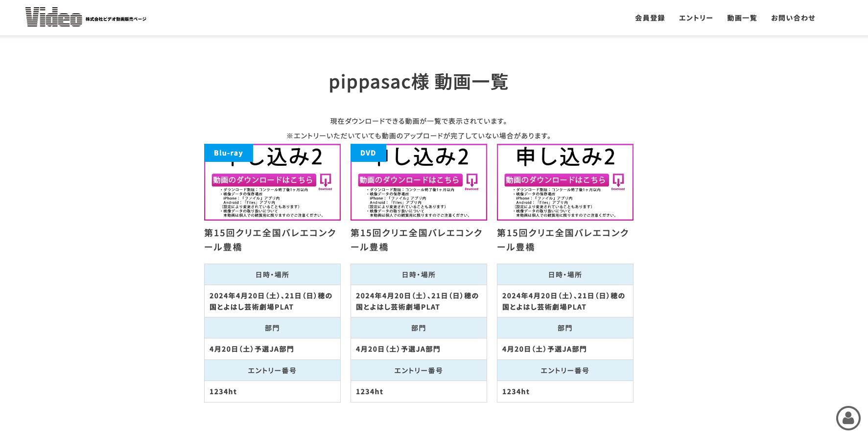Click 動画のダウンロードはこちら banner in third card
This screenshot has height=448, width=868.
(557, 180)
